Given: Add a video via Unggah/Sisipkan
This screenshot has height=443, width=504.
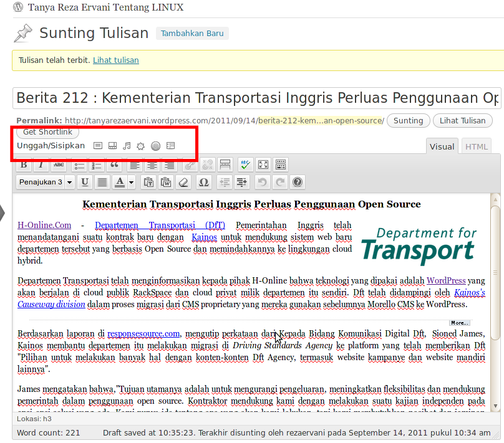Looking at the screenshot, I should (112, 146).
